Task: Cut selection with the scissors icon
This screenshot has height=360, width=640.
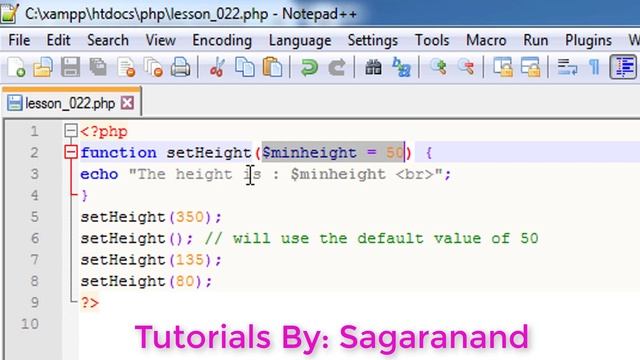Action: pos(217,67)
